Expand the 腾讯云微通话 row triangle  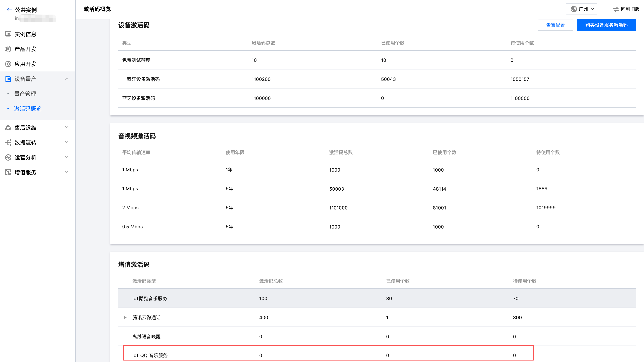point(125,317)
